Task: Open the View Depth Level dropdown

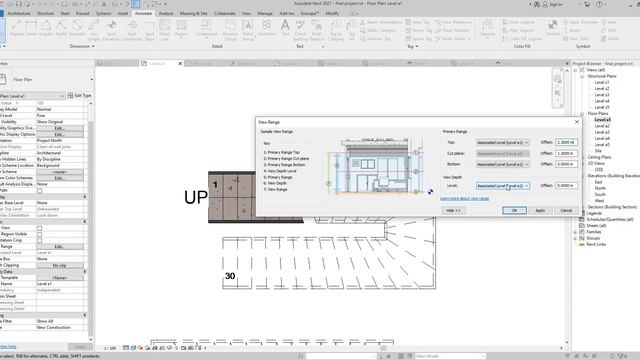Action: 503,186
